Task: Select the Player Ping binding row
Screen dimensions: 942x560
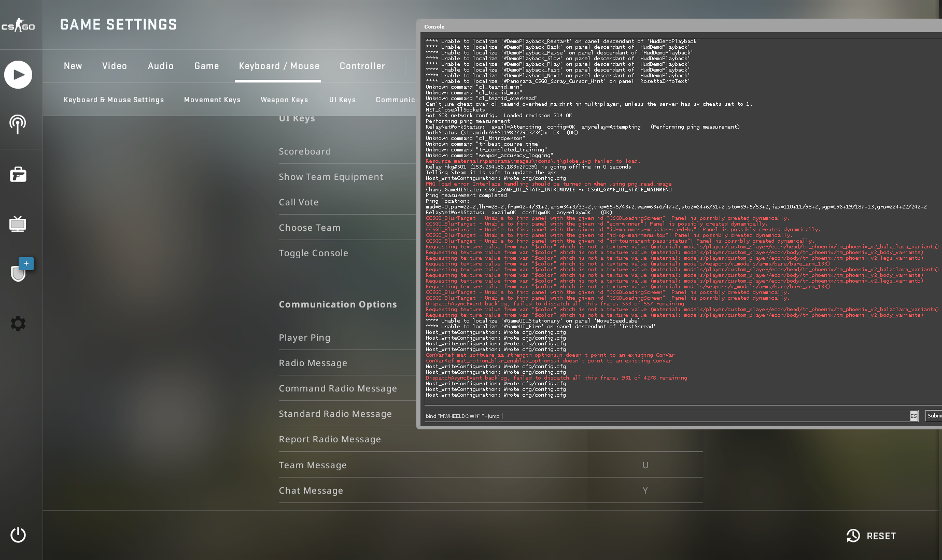Action: click(347, 338)
